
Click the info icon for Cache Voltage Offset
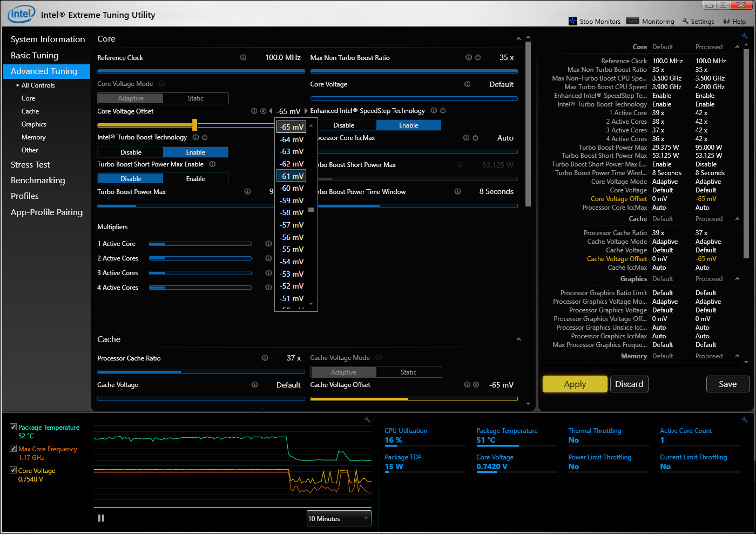coord(467,385)
